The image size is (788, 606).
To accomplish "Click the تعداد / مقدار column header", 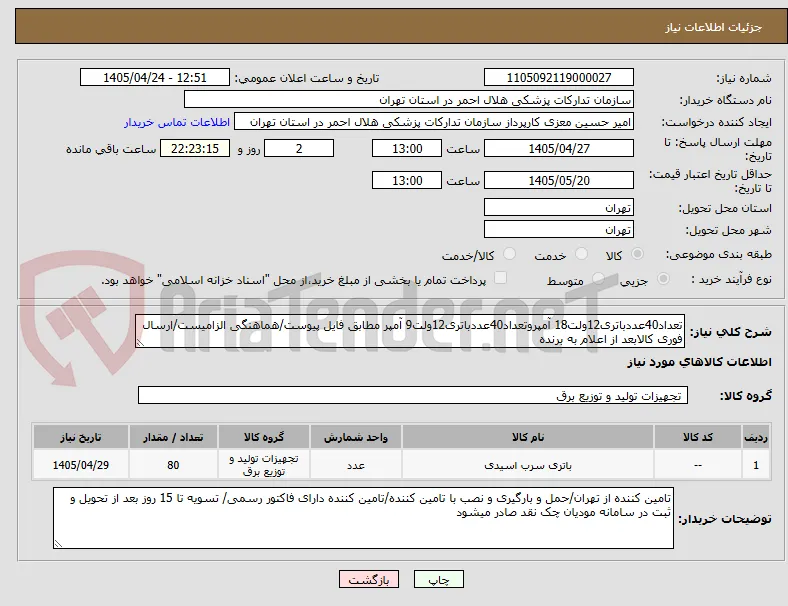I will (x=173, y=437).
